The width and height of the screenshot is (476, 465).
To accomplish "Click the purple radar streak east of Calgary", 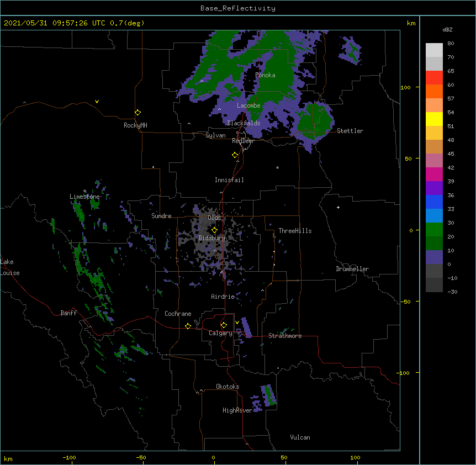I will coord(246,327).
